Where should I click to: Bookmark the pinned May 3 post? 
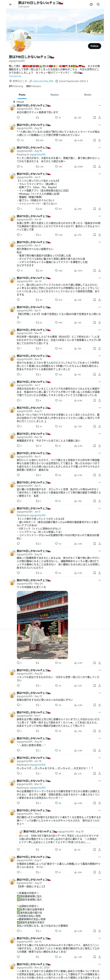point(95,118)
